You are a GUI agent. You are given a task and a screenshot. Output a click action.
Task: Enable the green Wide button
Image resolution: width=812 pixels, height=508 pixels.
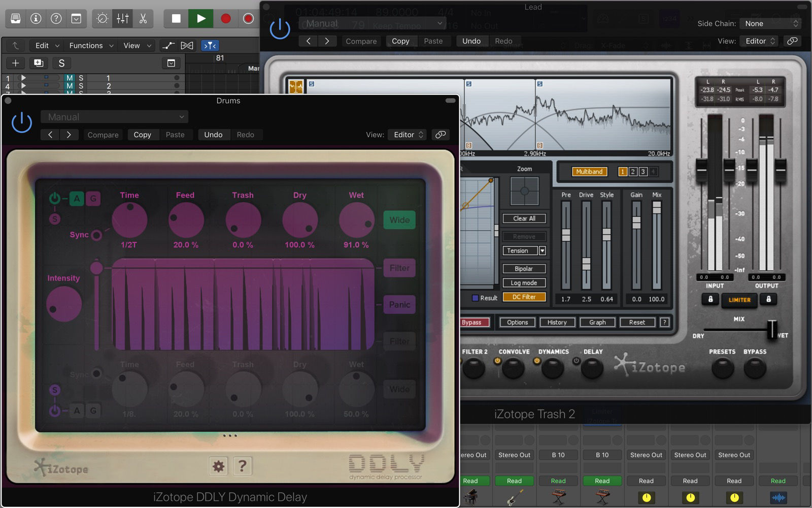(399, 220)
